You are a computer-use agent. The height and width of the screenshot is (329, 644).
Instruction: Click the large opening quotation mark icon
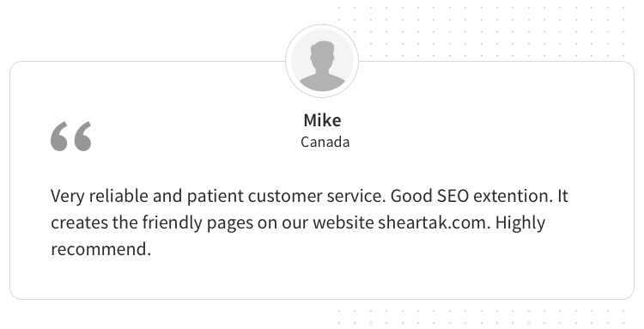click(x=71, y=136)
